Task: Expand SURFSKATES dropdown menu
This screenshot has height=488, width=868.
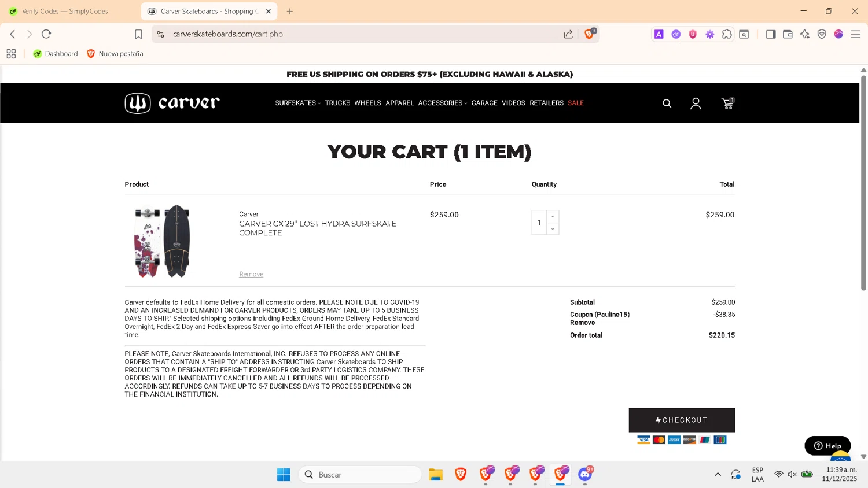Action: (297, 103)
